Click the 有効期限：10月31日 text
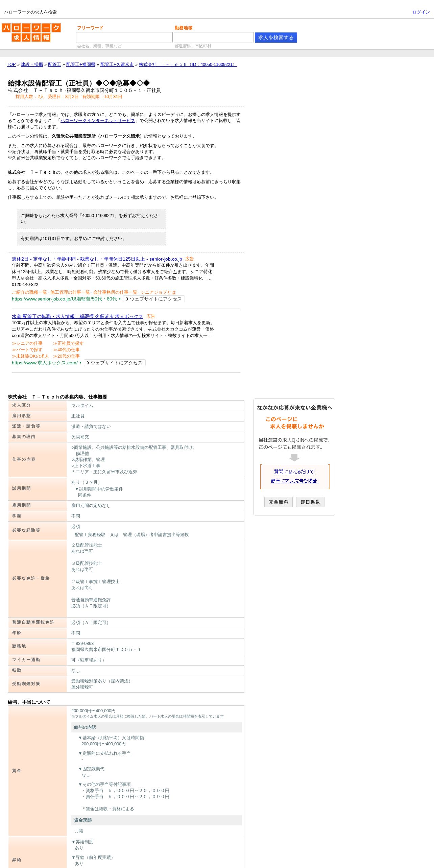The height and width of the screenshot is (868, 434). pyautogui.click(x=102, y=97)
